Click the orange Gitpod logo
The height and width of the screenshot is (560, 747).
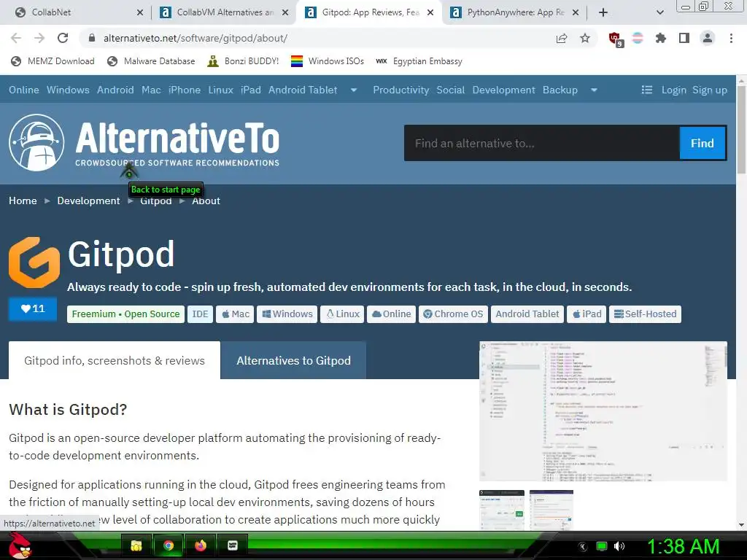click(x=34, y=262)
